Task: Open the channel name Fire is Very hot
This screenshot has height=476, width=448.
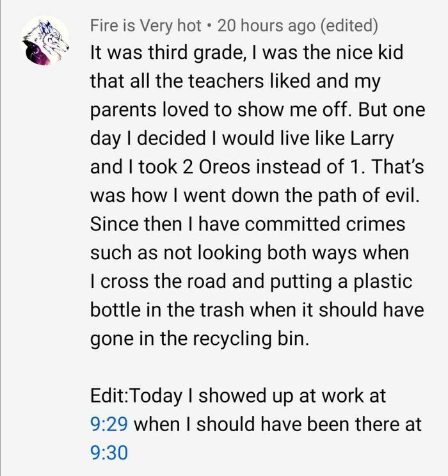Action: coord(145,26)
